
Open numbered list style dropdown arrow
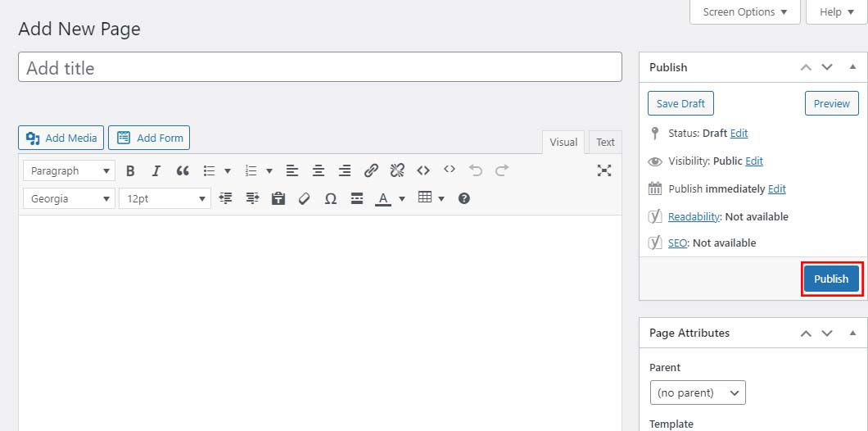(269, 170)
